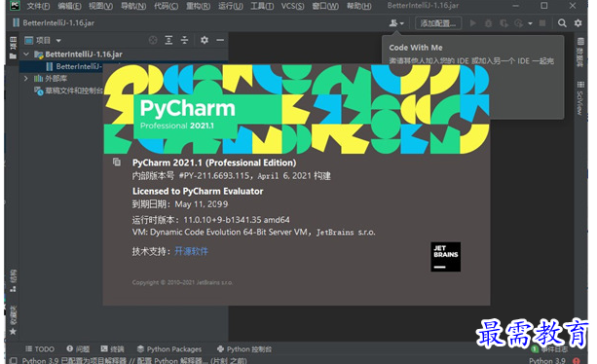Open project panel options gear
The width and height of the screenshot is (597, 364).
pyautogui.click(x=205, y=40)
